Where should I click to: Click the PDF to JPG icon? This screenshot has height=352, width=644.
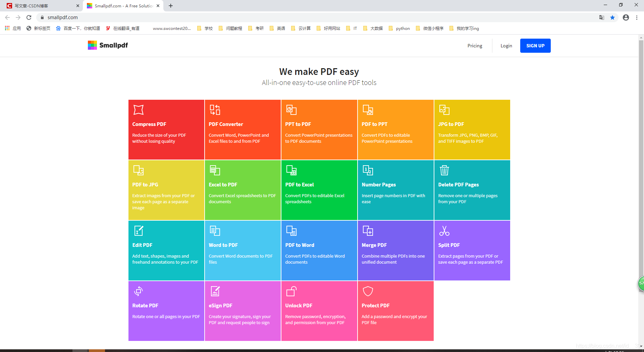click(139, 170)
